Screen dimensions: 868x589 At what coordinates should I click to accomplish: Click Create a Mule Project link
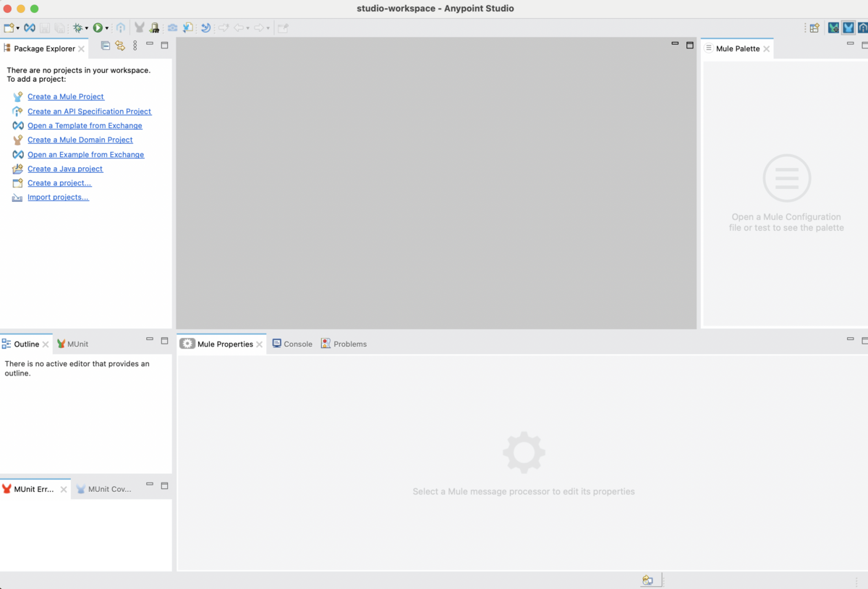pos(66,96)
